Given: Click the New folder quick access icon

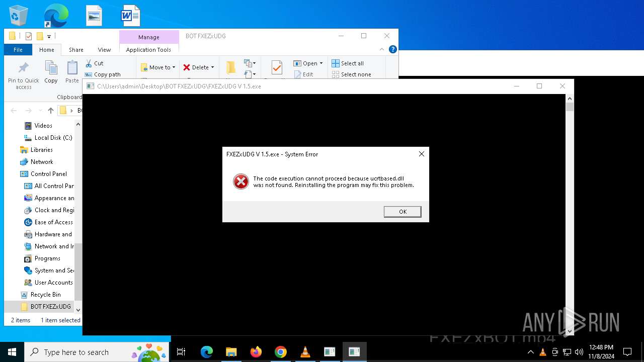Looking at the screenshot, I should point(40,36).
